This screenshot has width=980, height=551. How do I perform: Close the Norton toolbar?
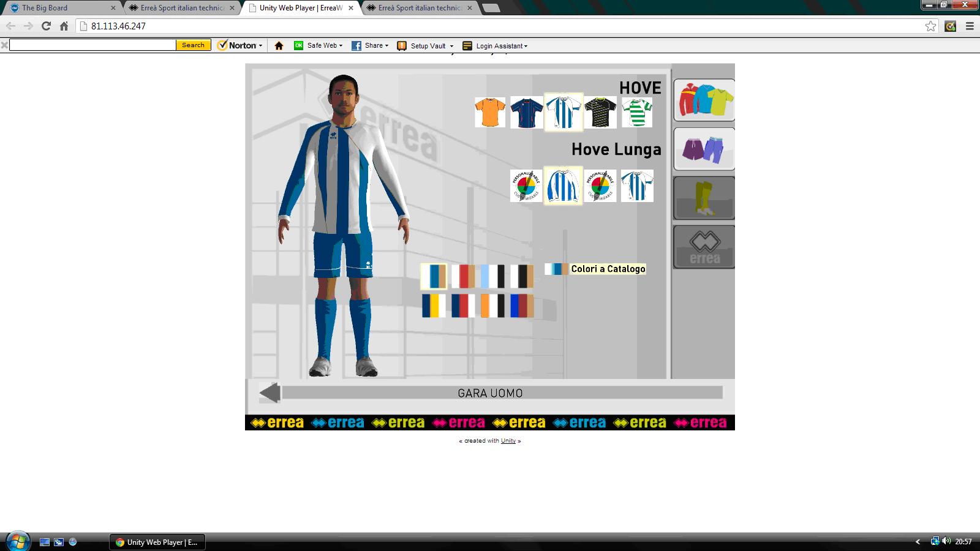click(4, 45)
